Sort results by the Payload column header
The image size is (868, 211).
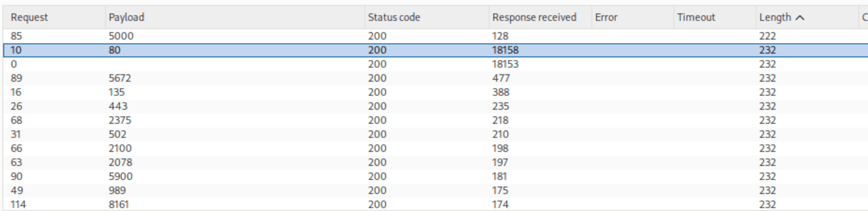click(235, 17)
